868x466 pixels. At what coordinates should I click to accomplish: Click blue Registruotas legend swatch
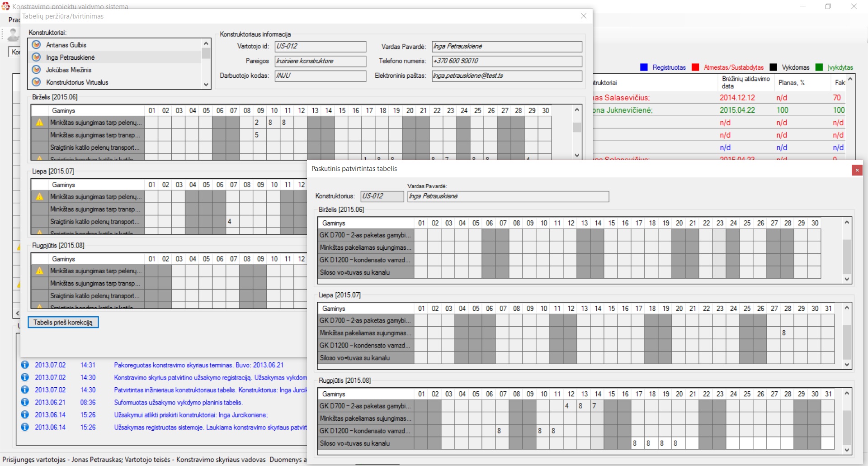[x=644, y=67]
